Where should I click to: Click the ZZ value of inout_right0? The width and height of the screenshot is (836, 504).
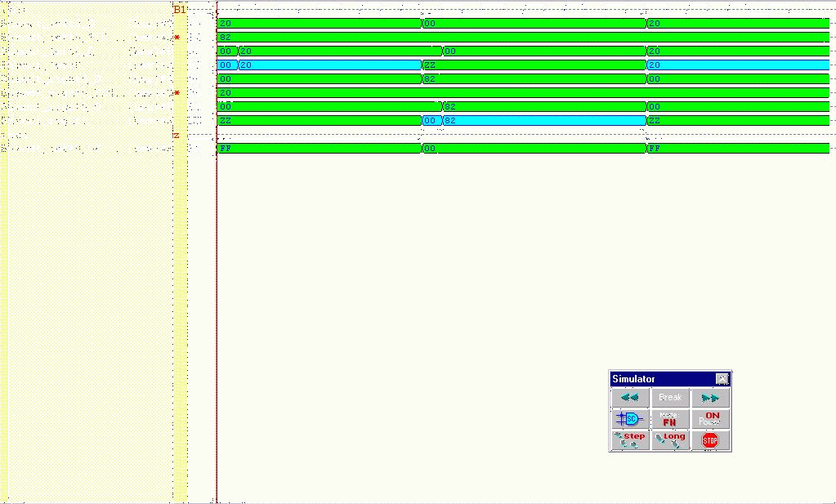pos(195,121)
